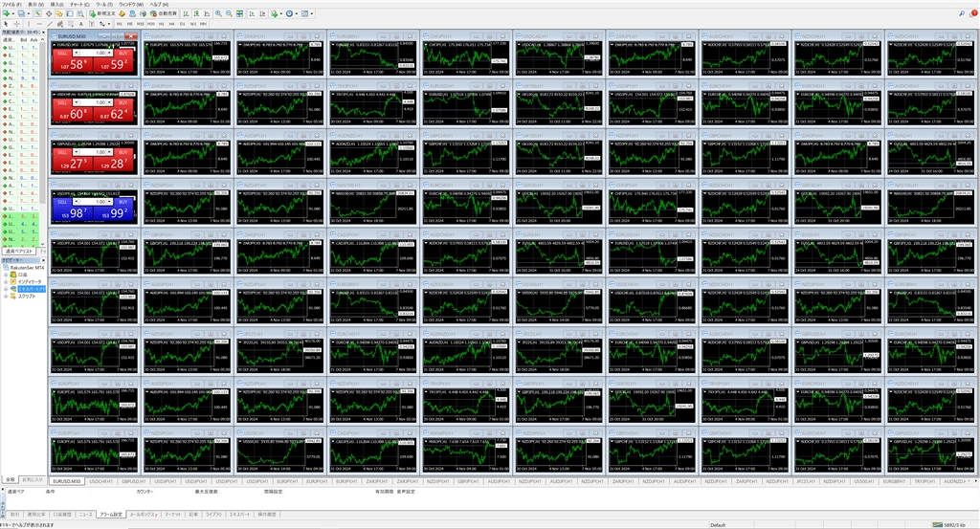This screenshot has width=980, height=529.
Task: Toggle the Data Window crosshair-circle icon
Action: coord(49,13)
